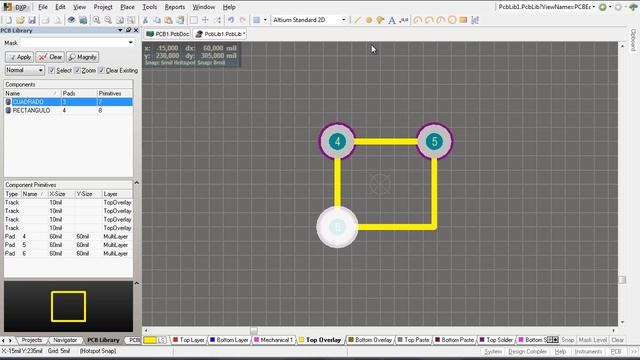This screenshot has height=360, width=640.
Task: Collapse the Component Primitives section
Action: coord(137,183)
